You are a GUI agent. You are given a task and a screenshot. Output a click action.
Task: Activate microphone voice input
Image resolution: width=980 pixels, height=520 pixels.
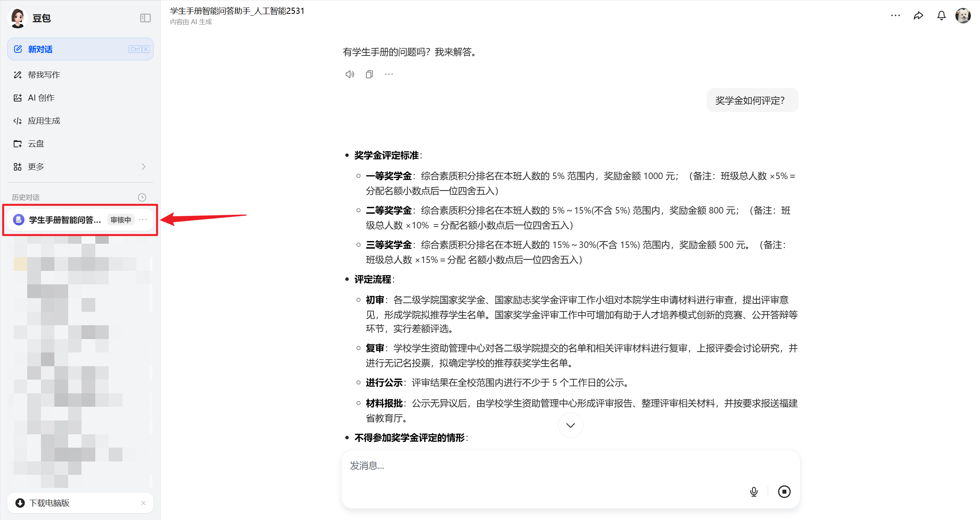754,492
